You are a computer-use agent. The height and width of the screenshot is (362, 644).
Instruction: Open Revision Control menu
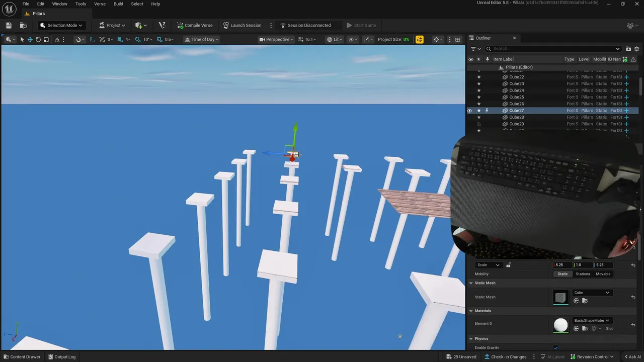[592, 357]
